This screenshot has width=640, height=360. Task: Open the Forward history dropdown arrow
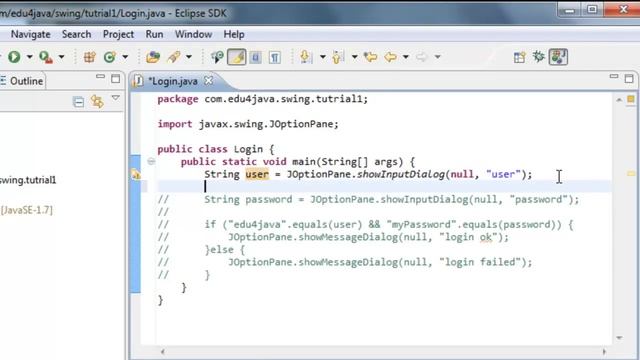coord(438,57)
